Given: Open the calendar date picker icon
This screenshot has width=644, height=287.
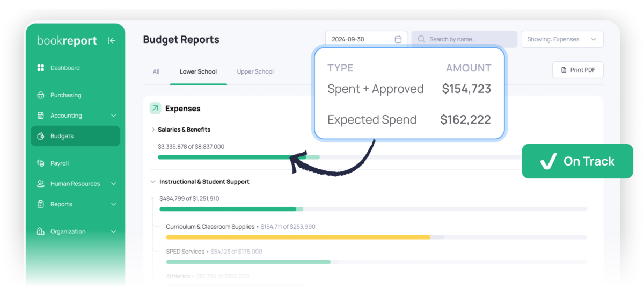Looking at the screenshot, I should 398,39.
